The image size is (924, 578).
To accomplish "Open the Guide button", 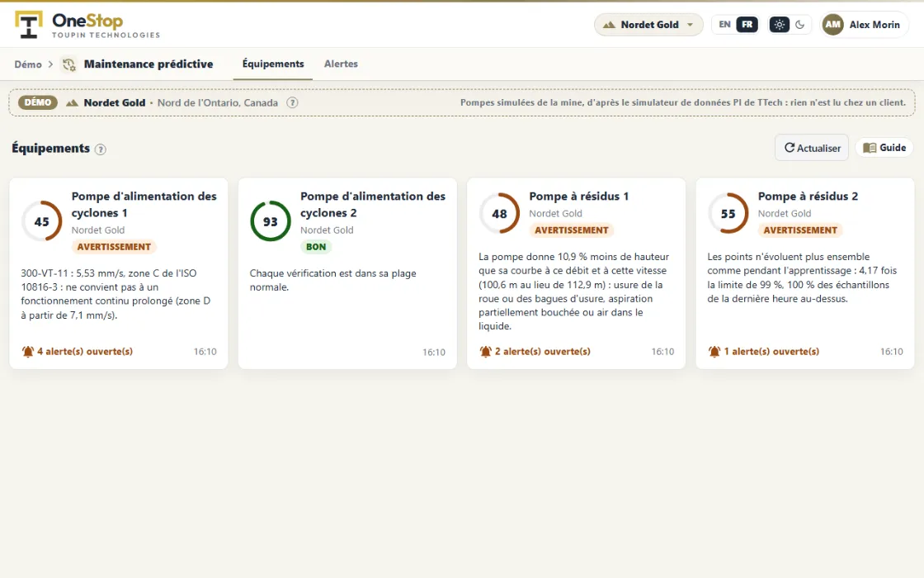I will (x=884, y=148).
